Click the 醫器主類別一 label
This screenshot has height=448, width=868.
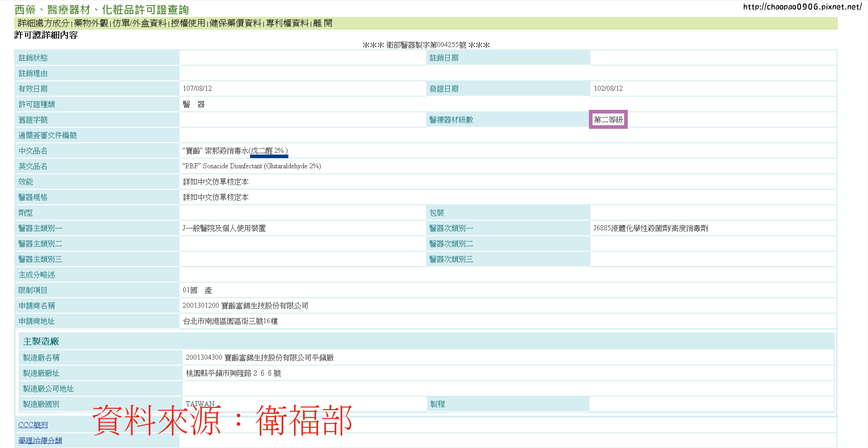(x=41, y=228)
